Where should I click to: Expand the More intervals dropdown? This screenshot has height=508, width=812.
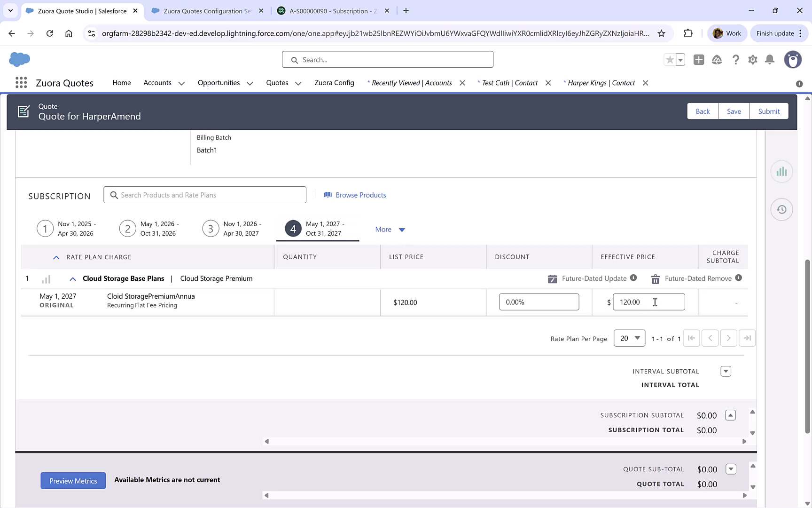[390, 229]
